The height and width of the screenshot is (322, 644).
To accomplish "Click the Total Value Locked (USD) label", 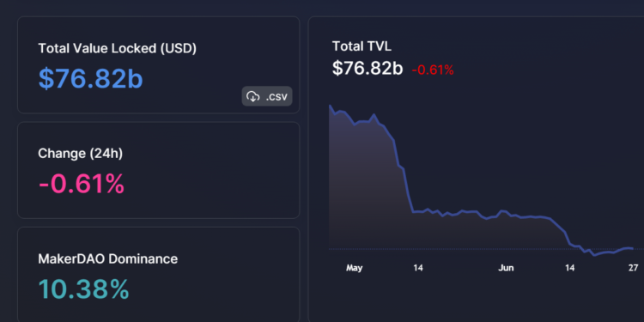I will (118, 48).
